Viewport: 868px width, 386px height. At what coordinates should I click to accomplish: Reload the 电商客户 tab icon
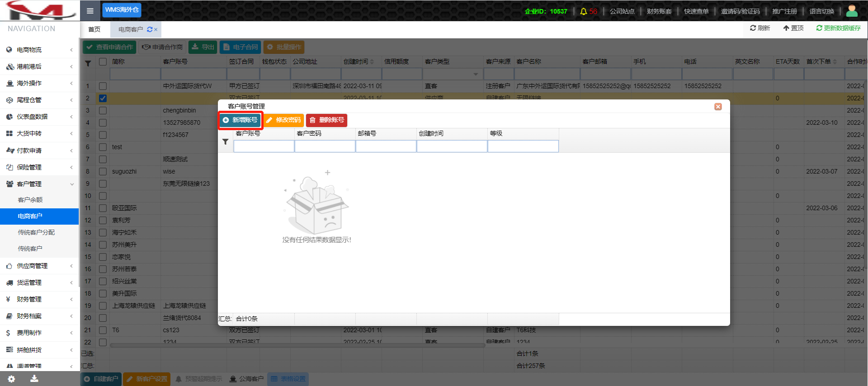click(x=150, y=29)
